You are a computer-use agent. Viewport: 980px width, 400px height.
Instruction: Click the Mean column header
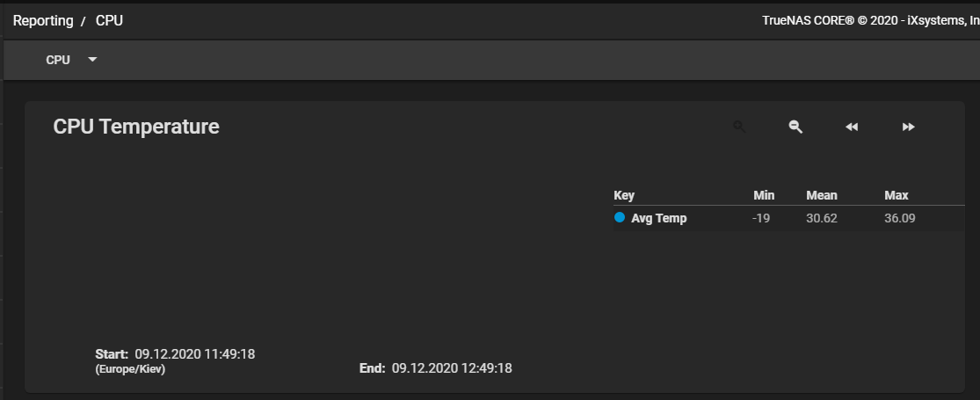coord(821,196)
